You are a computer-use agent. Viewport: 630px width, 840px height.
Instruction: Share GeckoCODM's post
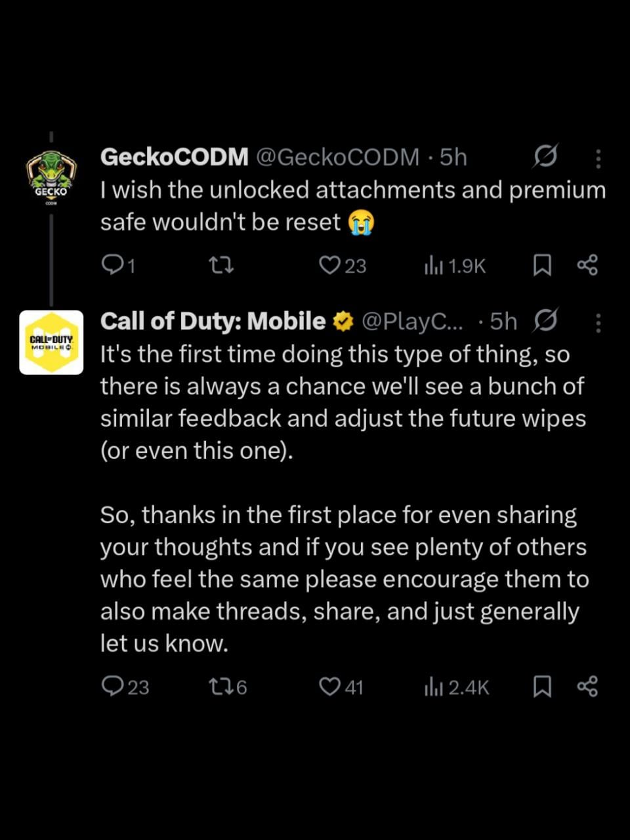pyautogui.click(x=587, y=265)
